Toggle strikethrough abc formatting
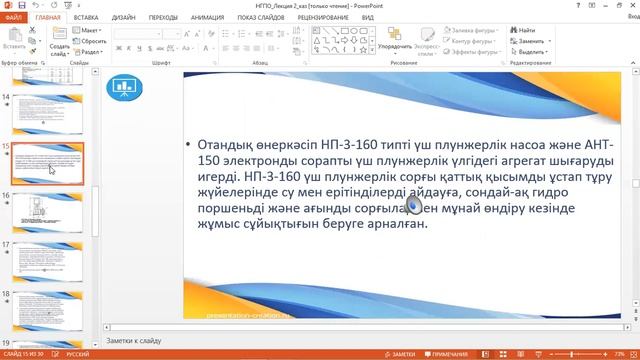 tap(160, 48)
